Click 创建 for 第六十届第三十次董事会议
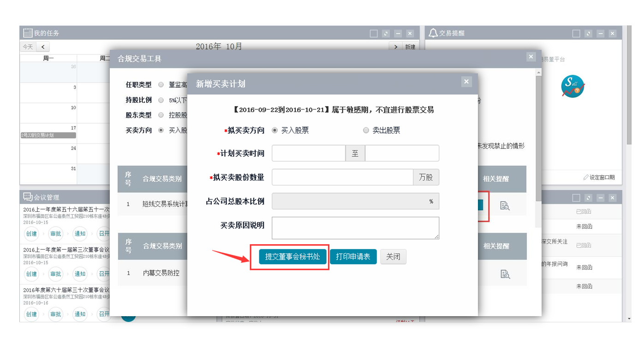Viewport: 644px width, 354px height. click(x=31, y=314)
